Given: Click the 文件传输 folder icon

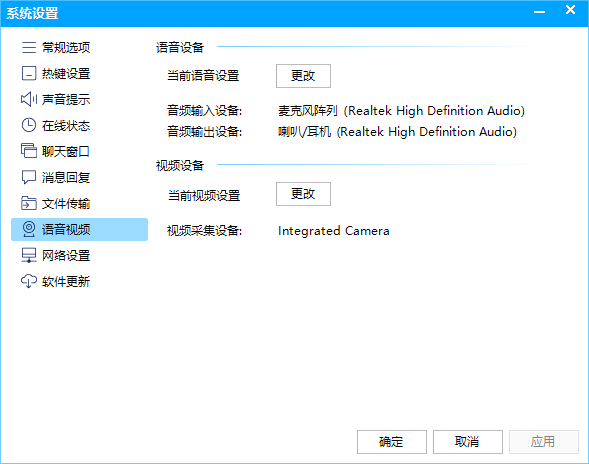Looking at the screenshot, I should click(x=29, y=203).
